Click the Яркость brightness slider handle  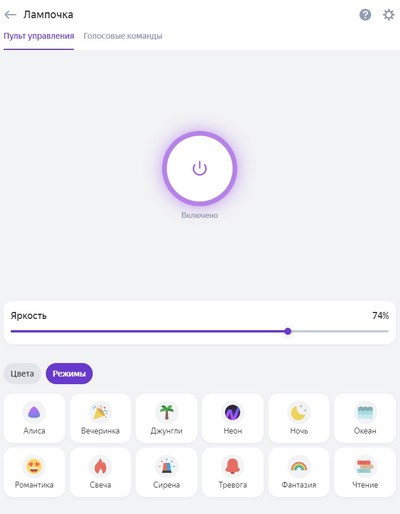click(x=288, y=331)
